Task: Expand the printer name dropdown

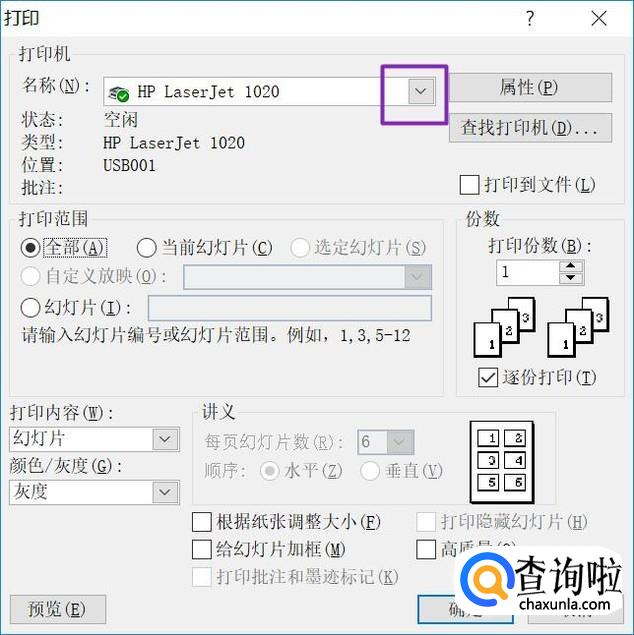Action: [421, 91]
